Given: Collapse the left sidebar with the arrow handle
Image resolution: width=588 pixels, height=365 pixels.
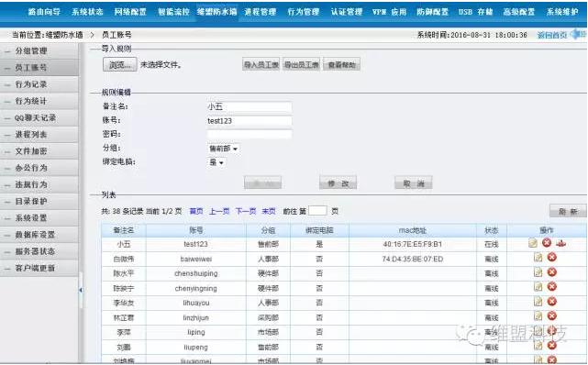Looking at the screenshot, I should tap(81, 290).
